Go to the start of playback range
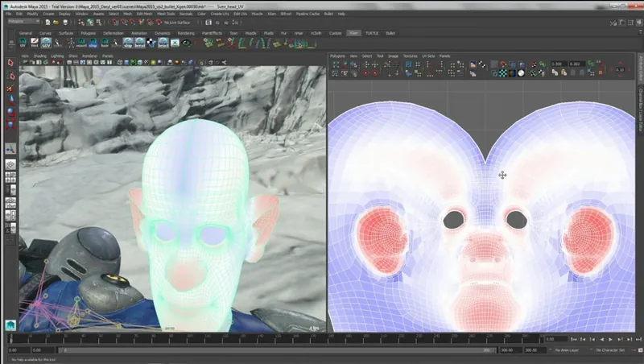The width and height of the screenshot is (644, 364). tap(574, 339)
